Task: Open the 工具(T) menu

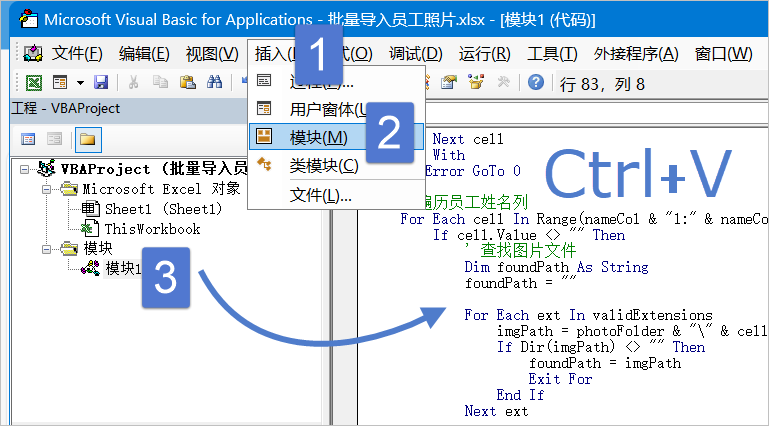Action: pyautogui.click(x=552, y=53)
